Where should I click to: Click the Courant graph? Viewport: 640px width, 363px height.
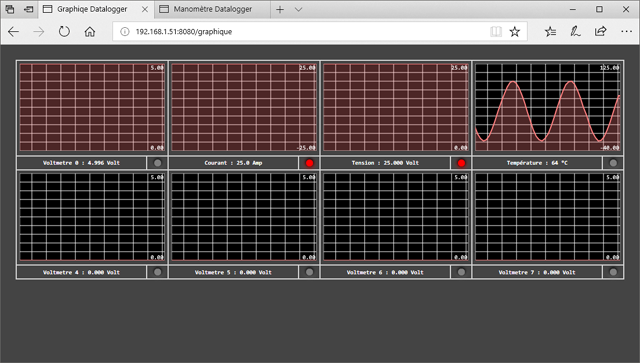pyautogui.click(x=244, y=107)
